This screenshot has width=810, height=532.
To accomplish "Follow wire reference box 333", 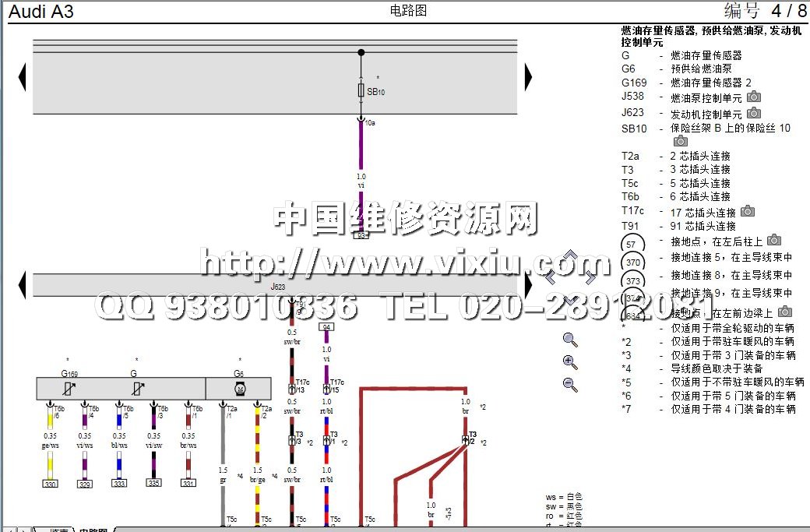I will (119, 484).
